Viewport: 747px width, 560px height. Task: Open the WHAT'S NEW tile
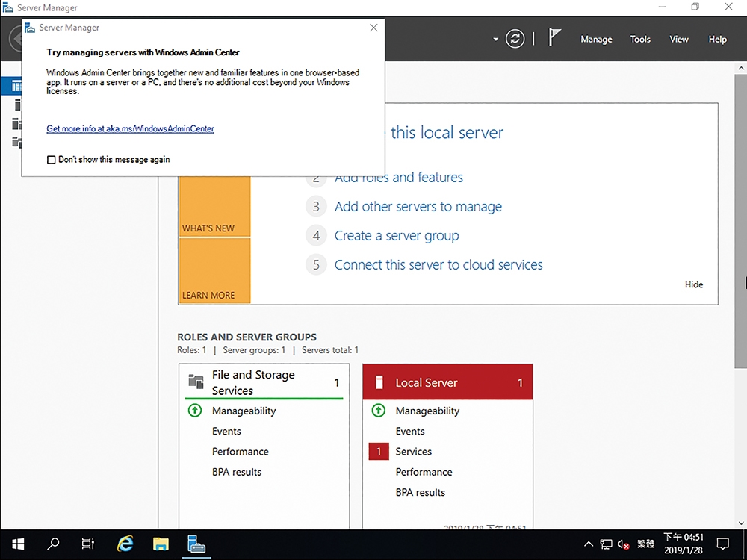(x=215, y=206)
